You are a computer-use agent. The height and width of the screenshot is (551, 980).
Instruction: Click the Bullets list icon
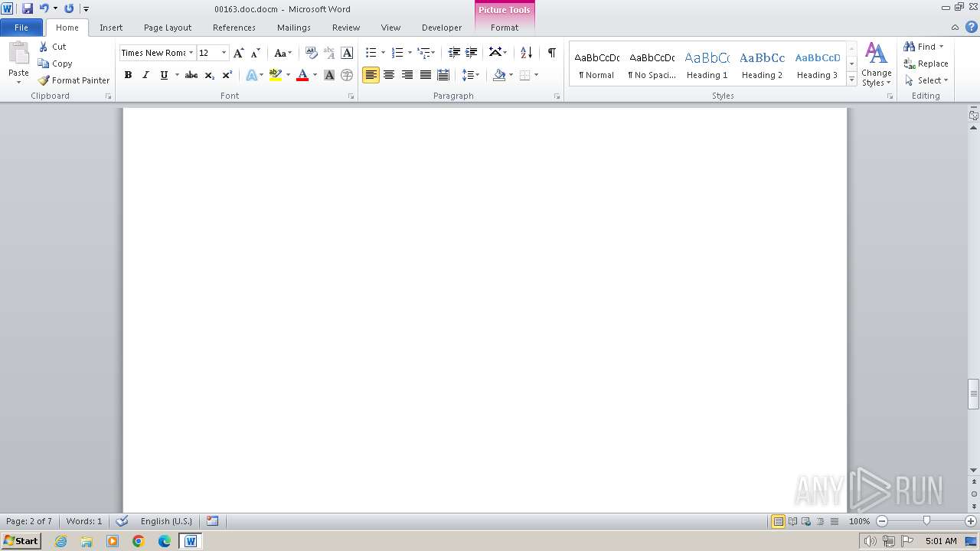[371, 53]
